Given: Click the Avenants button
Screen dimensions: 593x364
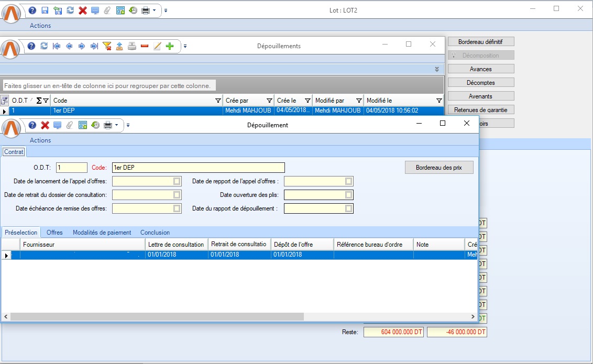Looking at the screenshot, I should [x=480, y=96].
